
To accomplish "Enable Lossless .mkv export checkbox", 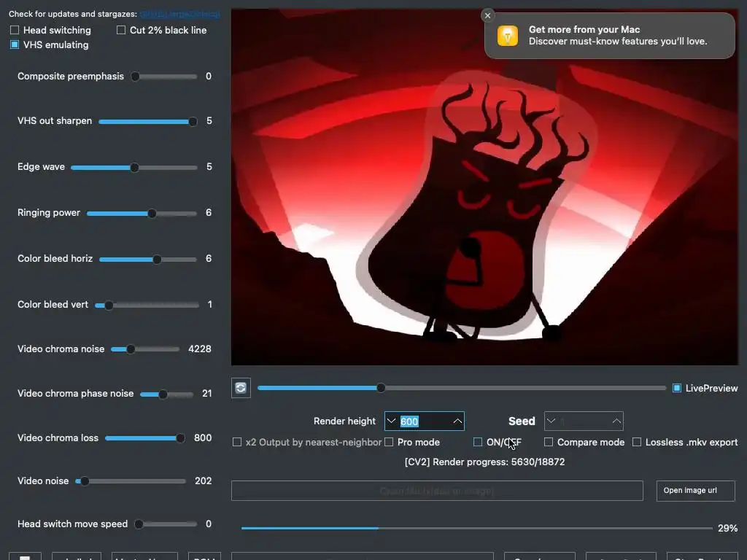I will [x=636, y=443].
